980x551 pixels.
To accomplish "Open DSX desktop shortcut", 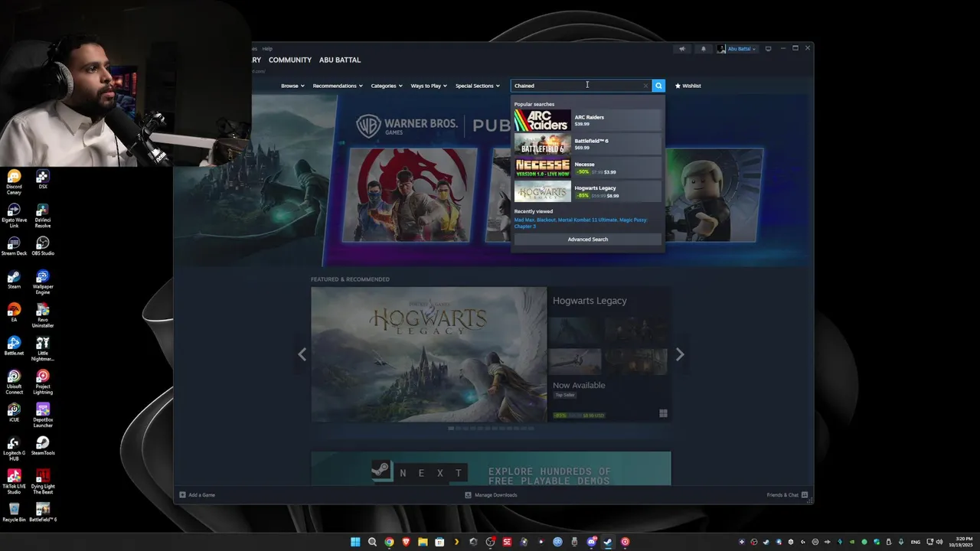I will pyautogui.click(x=43, y=180).
